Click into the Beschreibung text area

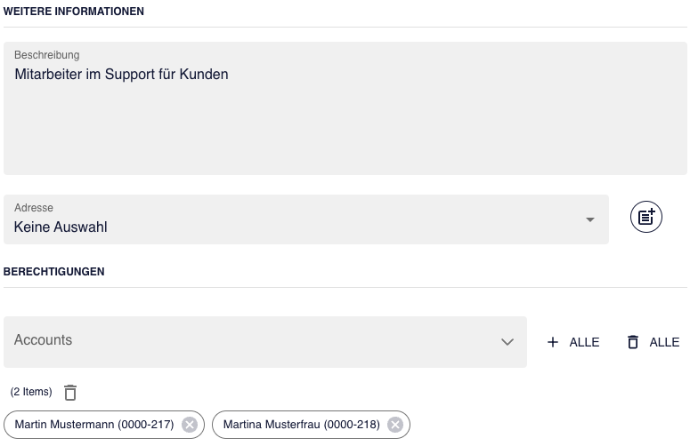345,108
